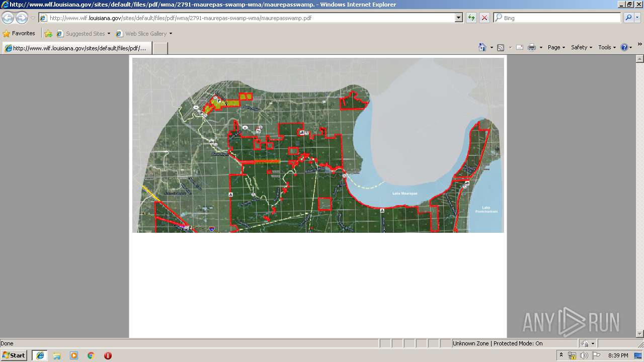The image size is (644, 362).
Task: Open the recent pages dropdown arrow
Action: coord(33,18)
